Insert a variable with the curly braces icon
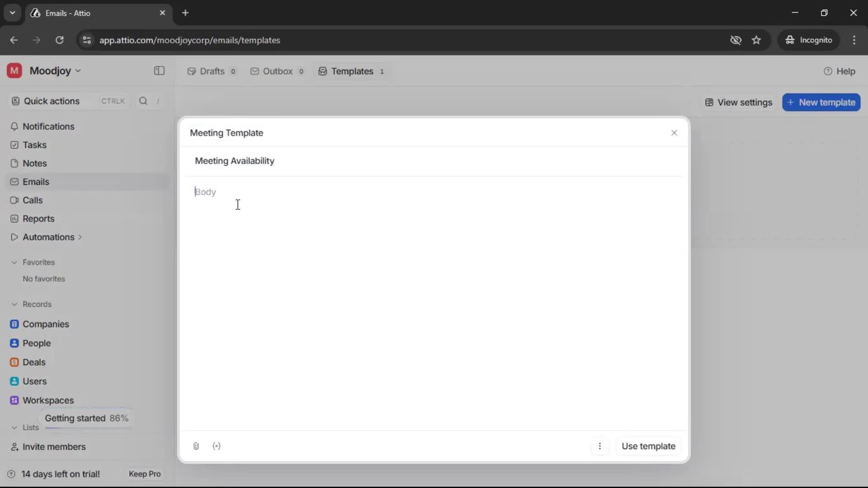Image resolution: width=868 pixels, height=488 pixels. click(217, 446)
